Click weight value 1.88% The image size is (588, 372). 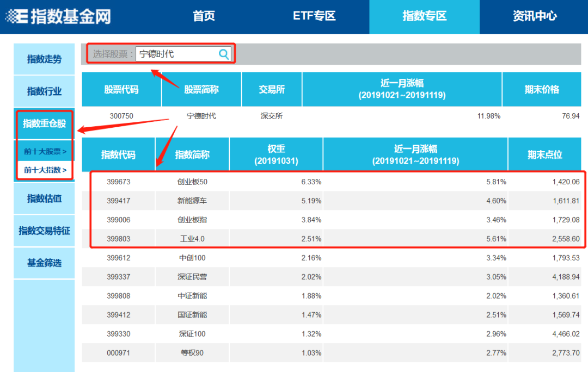coord(311,296)
